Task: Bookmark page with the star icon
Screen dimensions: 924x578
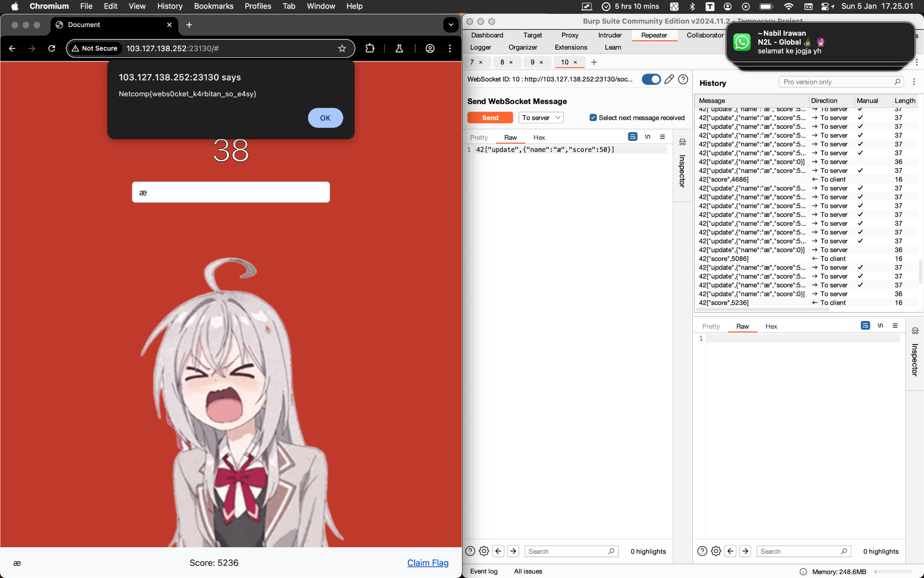Action: pos(342,48)
